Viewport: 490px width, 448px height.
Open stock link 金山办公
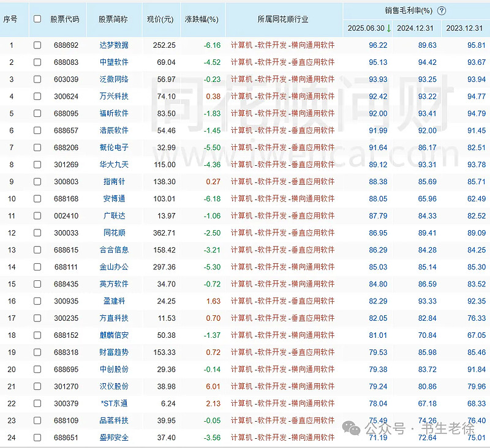(114, 267)
